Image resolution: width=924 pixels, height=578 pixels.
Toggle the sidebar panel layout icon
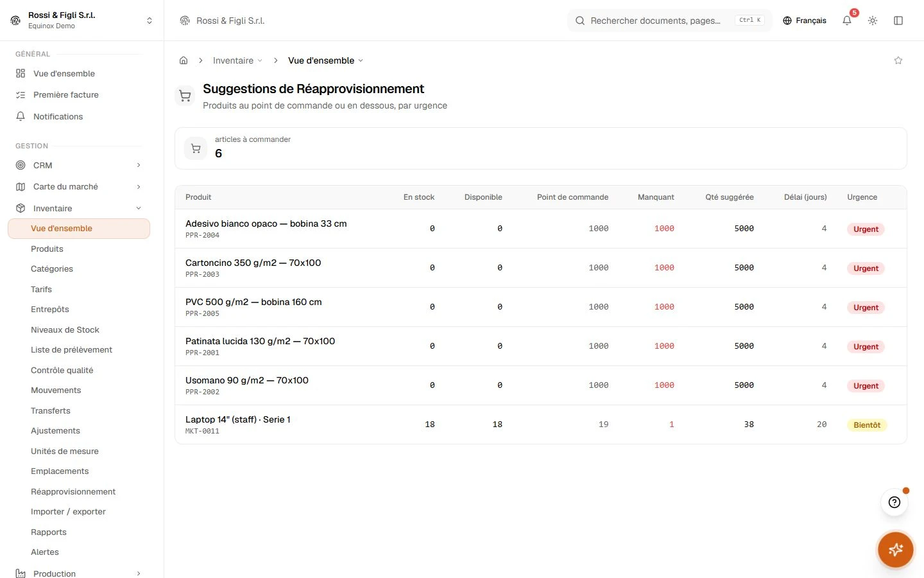pos(898,21)
